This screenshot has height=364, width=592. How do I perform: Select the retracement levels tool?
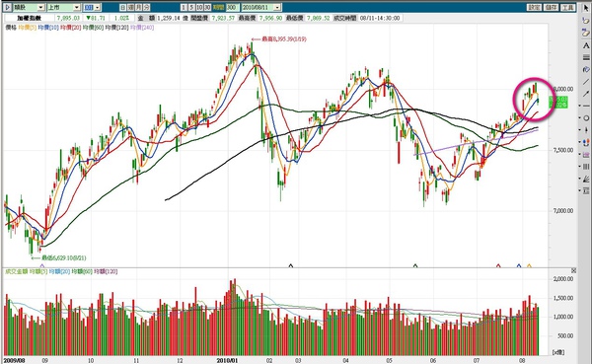586,190
